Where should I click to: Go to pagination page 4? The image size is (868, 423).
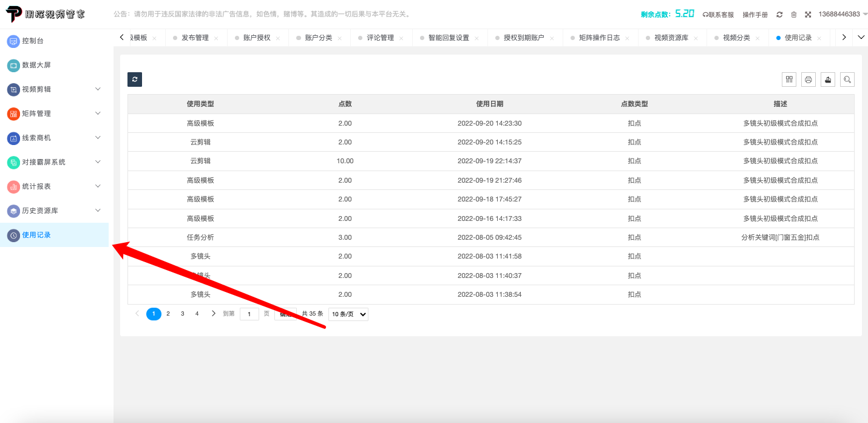point(197,314)
